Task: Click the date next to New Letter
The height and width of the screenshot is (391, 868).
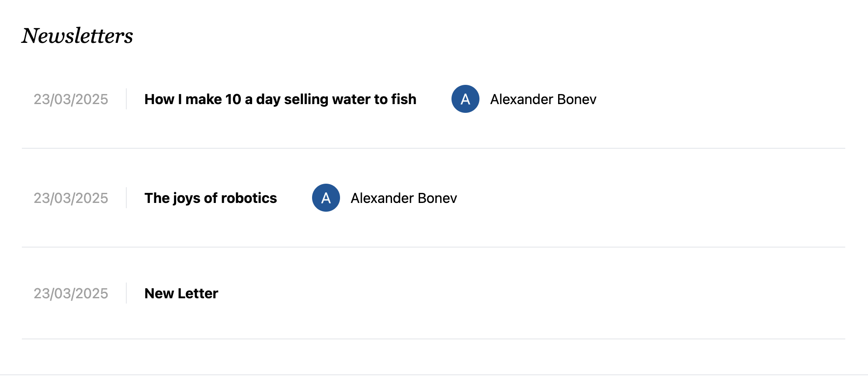Action: pos(71,293)
